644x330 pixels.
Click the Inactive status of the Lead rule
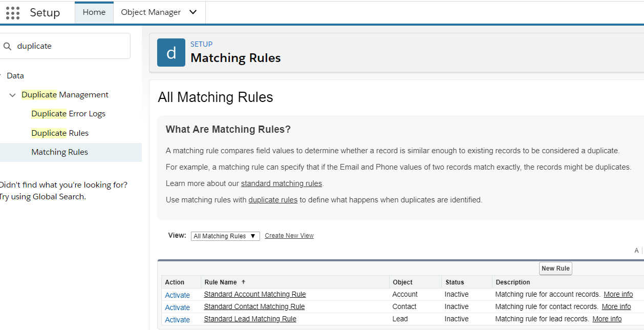point(457,319)
